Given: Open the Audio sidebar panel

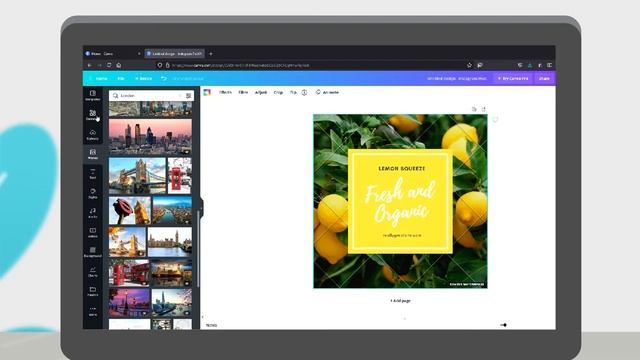Looking at the screenshot, I should (x=93, y=213).
